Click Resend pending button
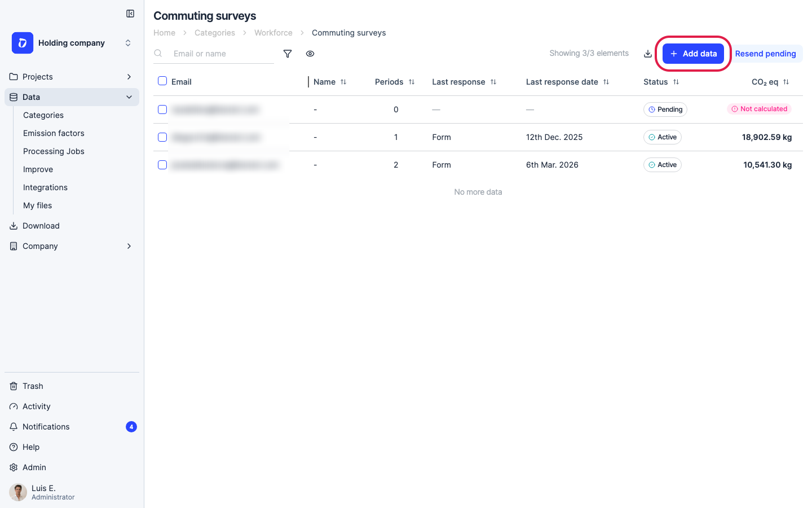The height and width of the screenshot is (508, 812). [765, 54]
